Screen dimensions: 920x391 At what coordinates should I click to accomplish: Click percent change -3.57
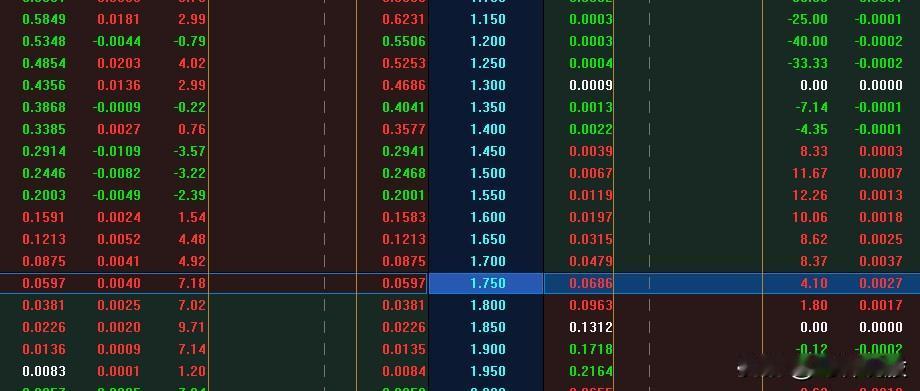point(190,151)
